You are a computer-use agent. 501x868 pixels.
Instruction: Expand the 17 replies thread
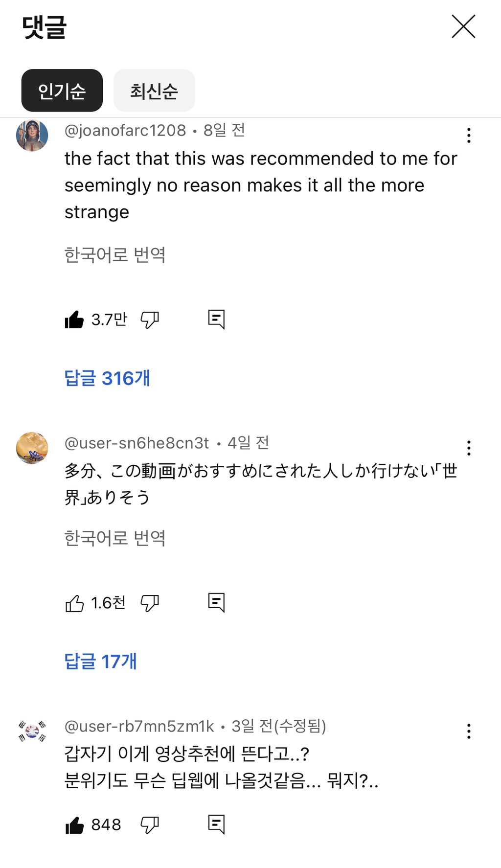point(101,662)
